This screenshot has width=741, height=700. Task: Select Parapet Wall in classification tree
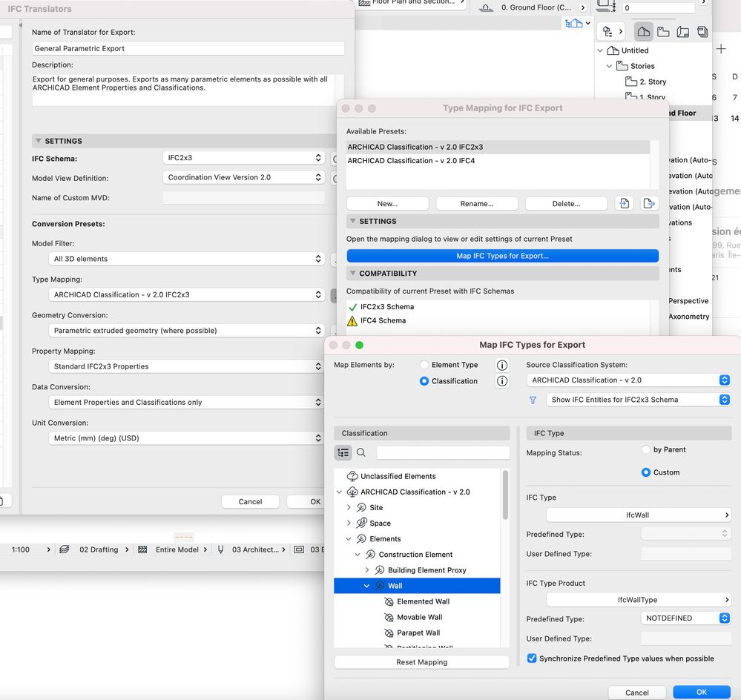coord(418,633)
